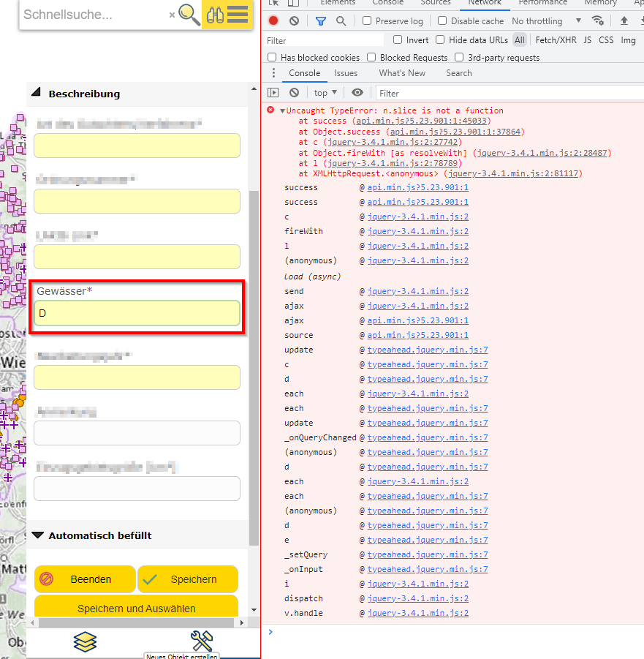Check the Invert filter checkbox
Screen dimensions: 644x659
tap(397, 40)
